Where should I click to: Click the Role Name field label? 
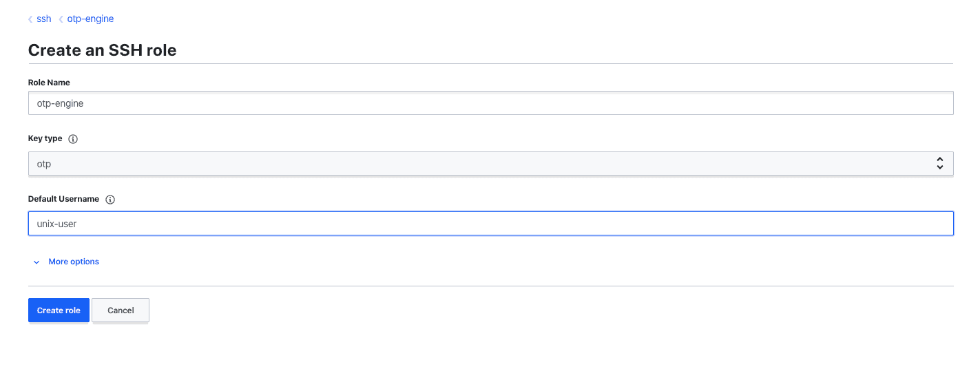coord(49,83)
